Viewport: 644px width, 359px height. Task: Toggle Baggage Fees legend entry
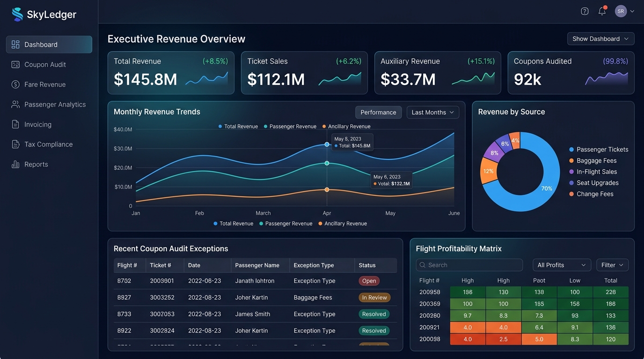(593, 161)
